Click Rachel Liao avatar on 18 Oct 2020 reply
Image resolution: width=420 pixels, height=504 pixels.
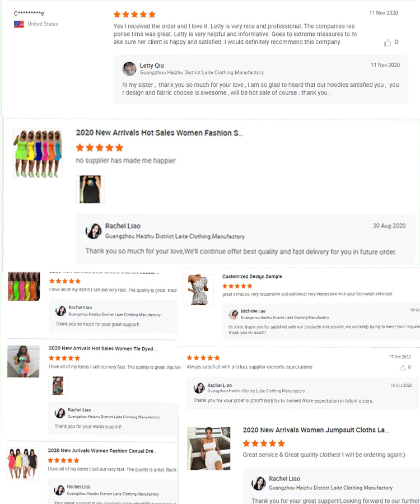(199, 388)
